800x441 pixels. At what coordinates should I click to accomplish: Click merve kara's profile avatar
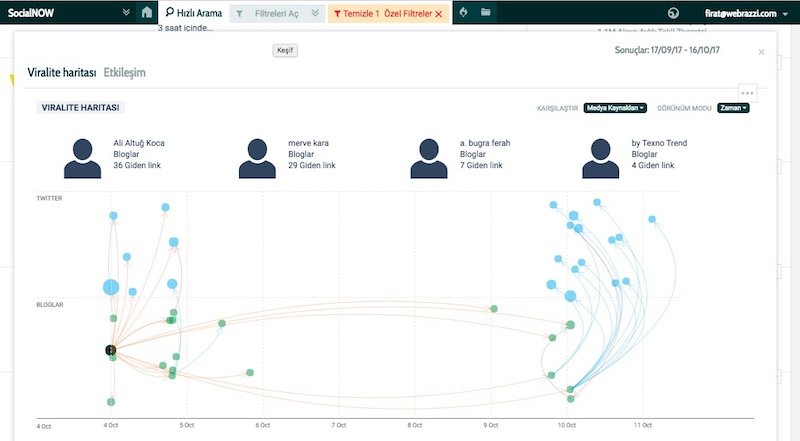pyautogui.click(x=257, y=158)
